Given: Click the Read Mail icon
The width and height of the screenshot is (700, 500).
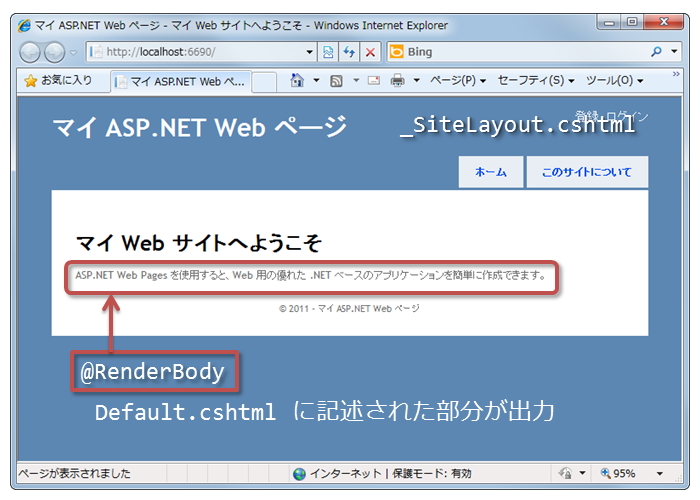Looking at the screenshot, I should point(374,80).
